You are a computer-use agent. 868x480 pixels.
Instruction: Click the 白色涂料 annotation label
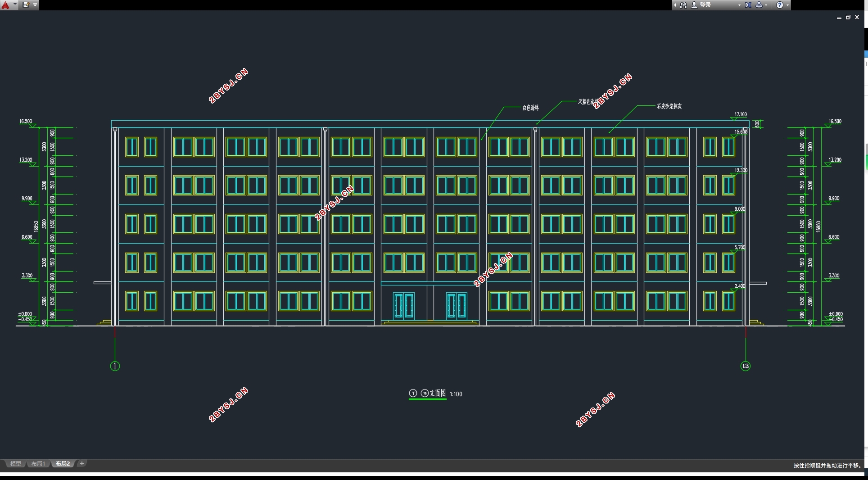[531, 108]
